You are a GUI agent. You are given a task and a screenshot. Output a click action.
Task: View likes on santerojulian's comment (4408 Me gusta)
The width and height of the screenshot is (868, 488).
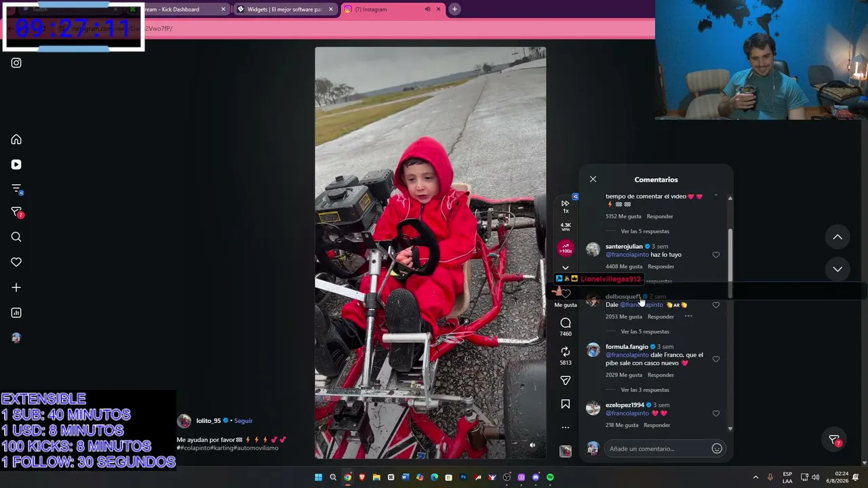[624, 266]
